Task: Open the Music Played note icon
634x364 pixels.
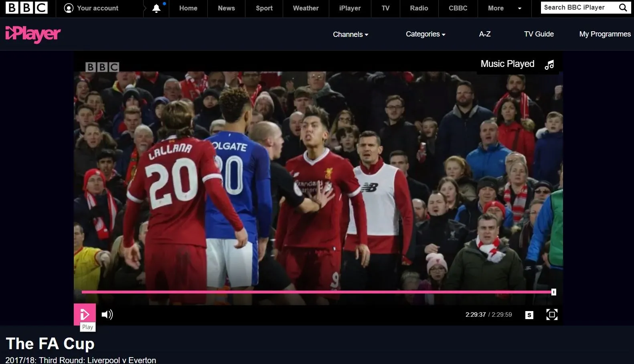Action: click(549, 65)
